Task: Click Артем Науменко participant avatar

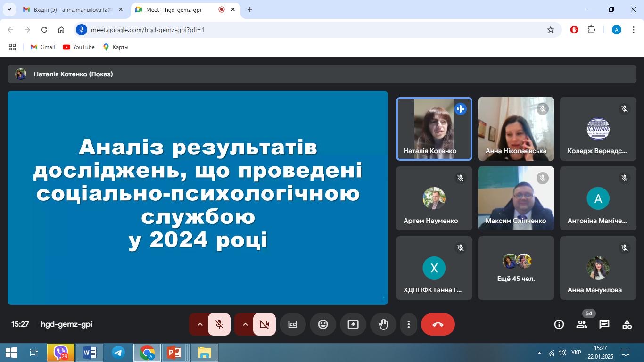Action: tap(434, 198)
